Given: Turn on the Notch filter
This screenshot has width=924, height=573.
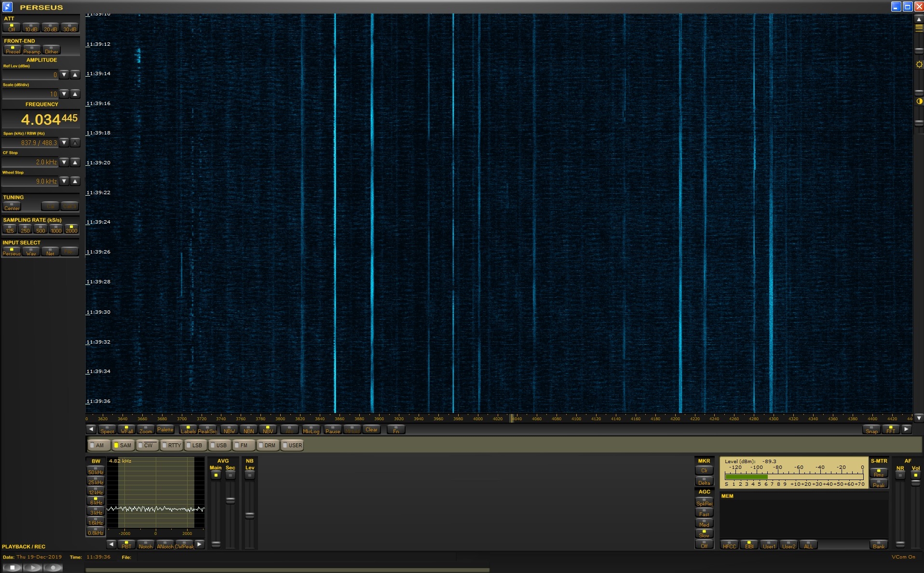Looking at the screenshot, I should 145,545.
